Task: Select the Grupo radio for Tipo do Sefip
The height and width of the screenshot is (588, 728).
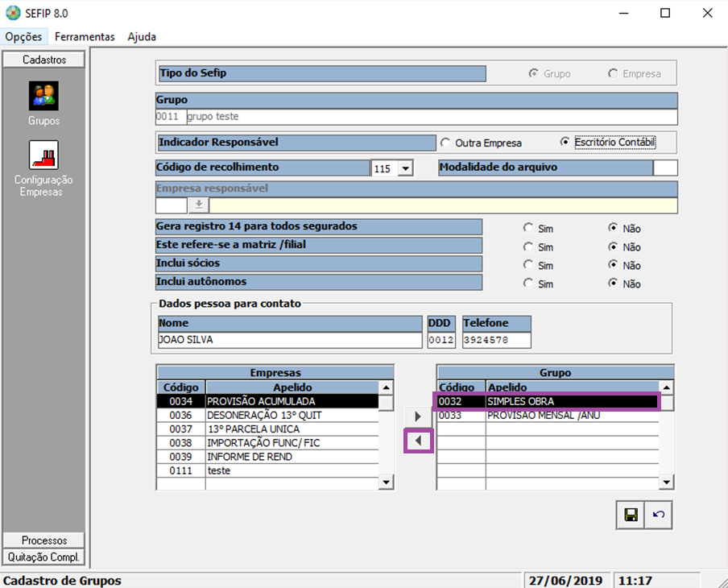Action: click(533, 73)
